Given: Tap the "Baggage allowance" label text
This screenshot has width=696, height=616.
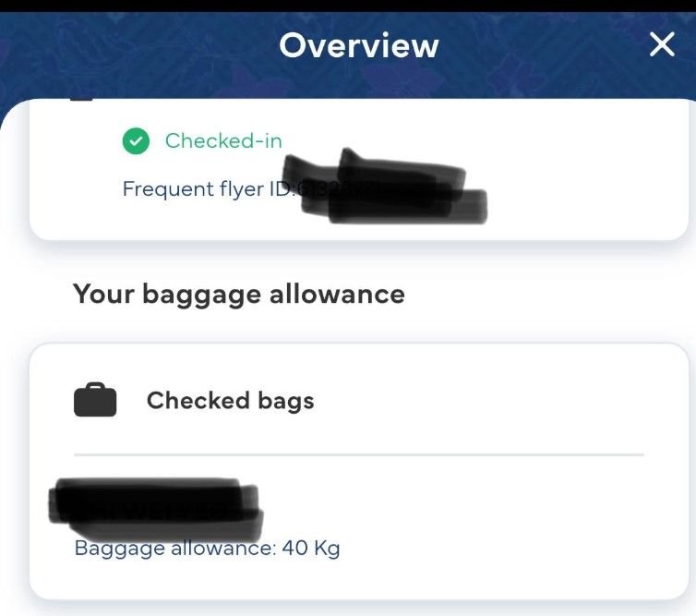Looking at the screenshot, I should 174,548.
